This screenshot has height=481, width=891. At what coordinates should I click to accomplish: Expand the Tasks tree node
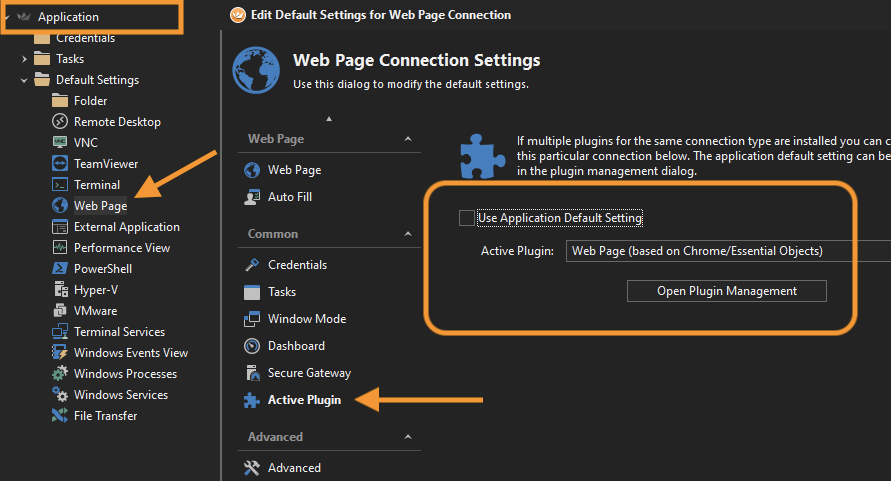[25, 59]
